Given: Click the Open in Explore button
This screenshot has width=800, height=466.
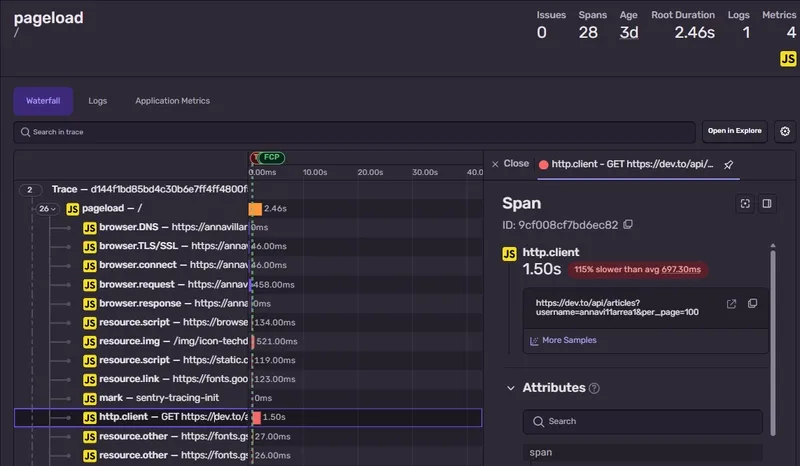Looking at the screenshot, I should tap(734, 131).
